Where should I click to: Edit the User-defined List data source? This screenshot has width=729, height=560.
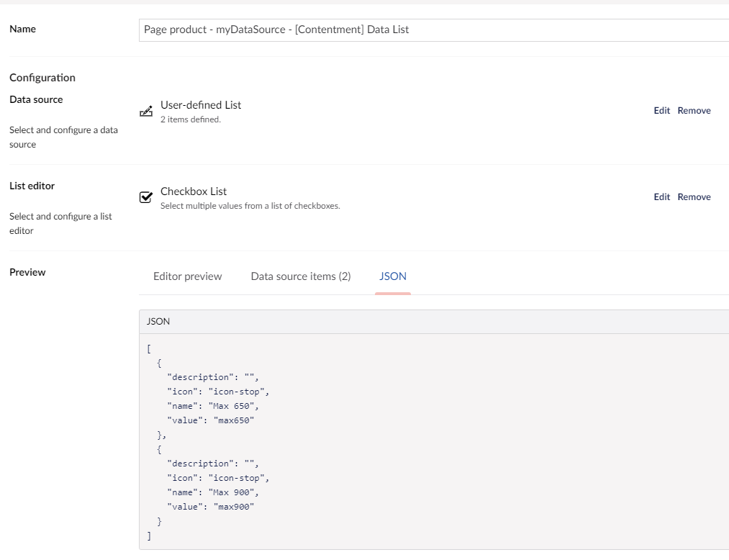661,110
